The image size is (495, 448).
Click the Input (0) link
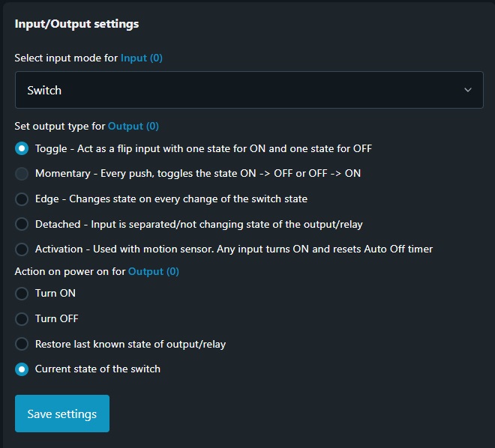click(x=141, y=58)
